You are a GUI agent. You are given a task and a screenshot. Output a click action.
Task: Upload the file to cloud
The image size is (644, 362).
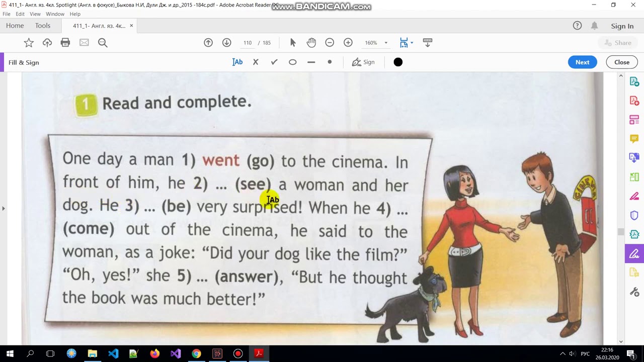[47, 43]
